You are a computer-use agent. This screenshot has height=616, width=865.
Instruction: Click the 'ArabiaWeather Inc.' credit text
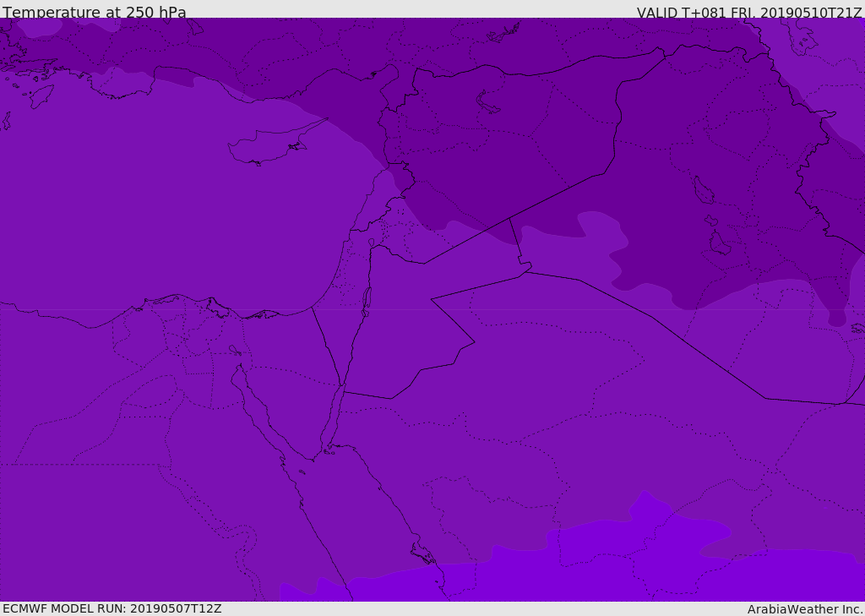pos(805,609)
